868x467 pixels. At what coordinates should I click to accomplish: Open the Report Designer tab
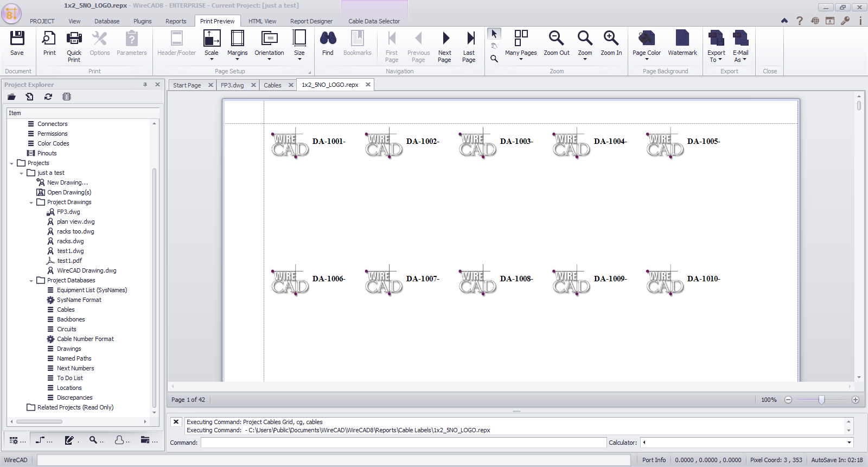[311, 21]
